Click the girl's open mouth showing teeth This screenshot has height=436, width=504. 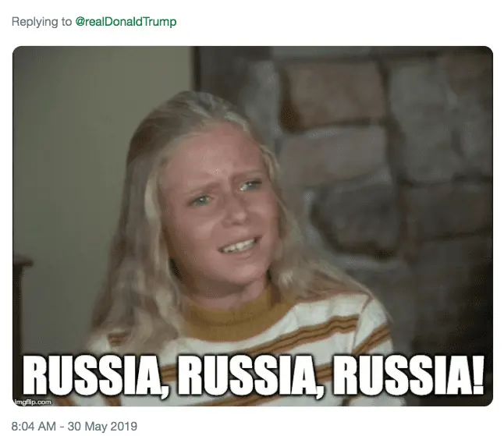pos(240,246)
